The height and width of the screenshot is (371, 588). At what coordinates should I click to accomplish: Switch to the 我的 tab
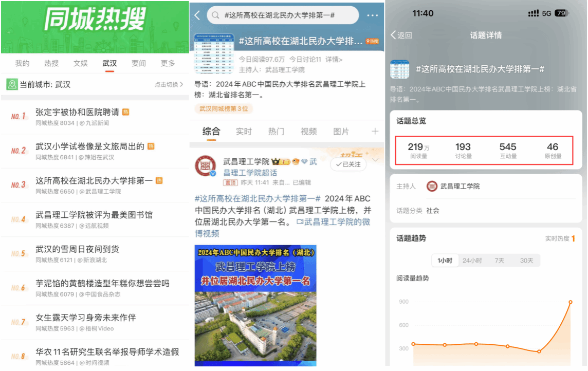pos(22,63)
